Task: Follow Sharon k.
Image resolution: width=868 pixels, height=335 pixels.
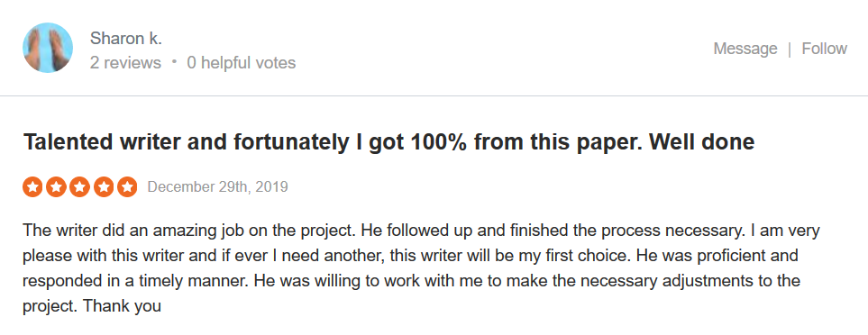Action: coord(824,49)
